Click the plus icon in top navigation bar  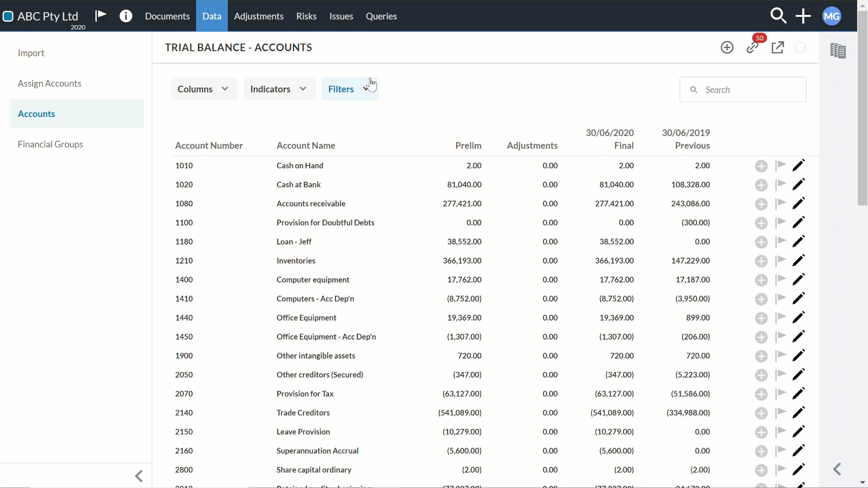point(803,16)
